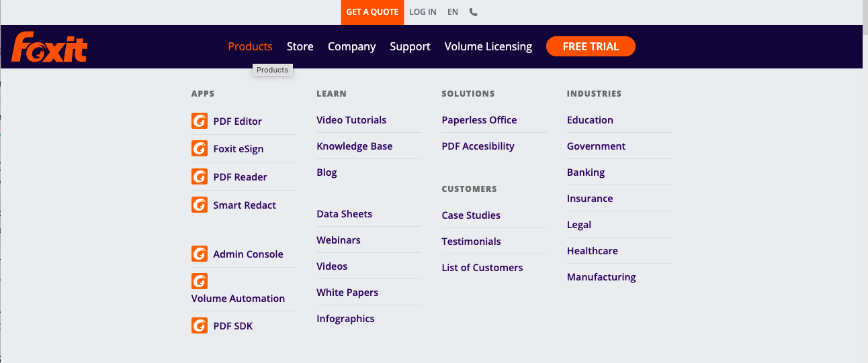Click the Foxit logo
Viewport: 868px width, 363px height.
[x=50, y=46]
